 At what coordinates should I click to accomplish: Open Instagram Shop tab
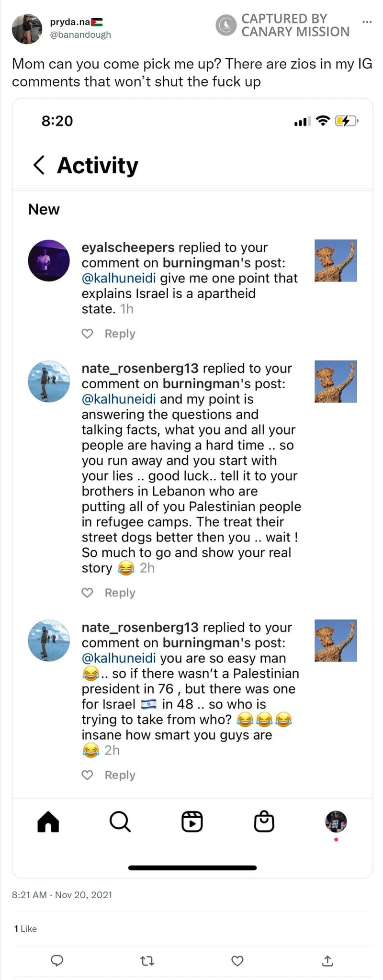(x=264, y=822)
